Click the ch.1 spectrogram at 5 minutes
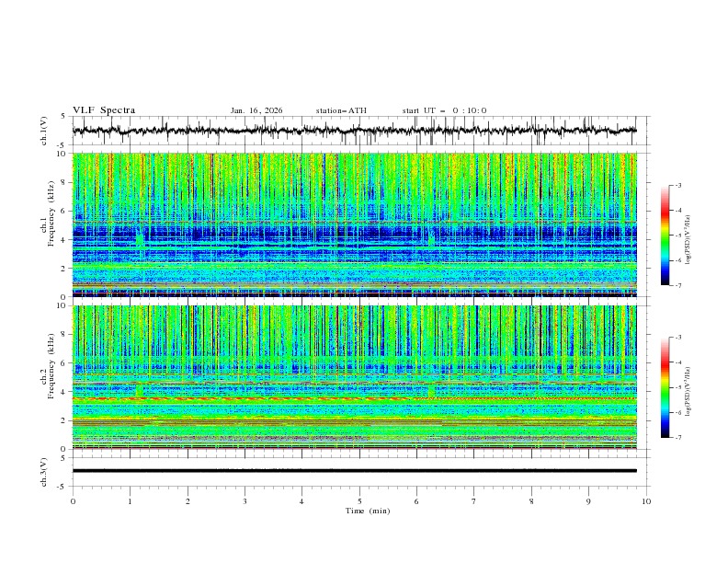This screenshot has width=728, height=563. coord(359,225)
